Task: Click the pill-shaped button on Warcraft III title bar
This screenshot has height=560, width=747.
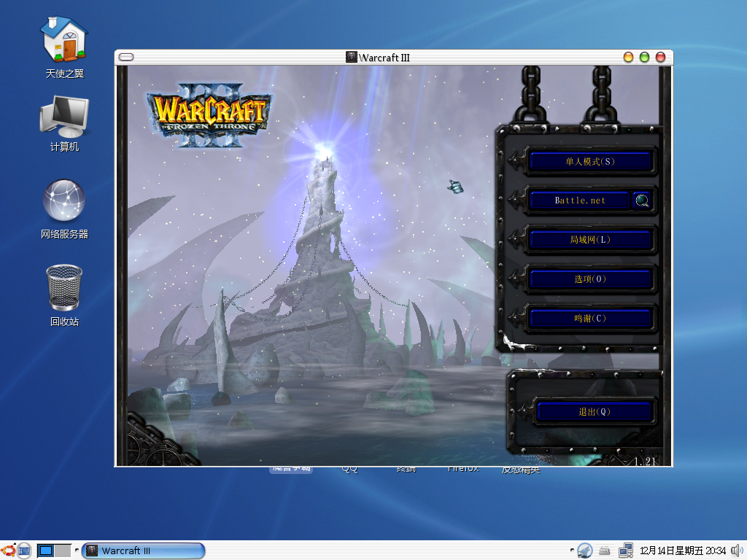Action: click(126, 57)
